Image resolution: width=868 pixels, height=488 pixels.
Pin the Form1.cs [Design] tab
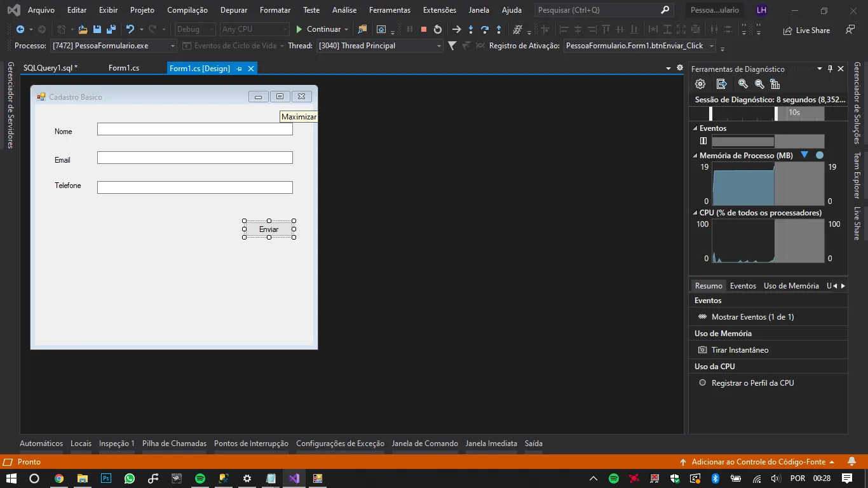click(x=240, y=69)
